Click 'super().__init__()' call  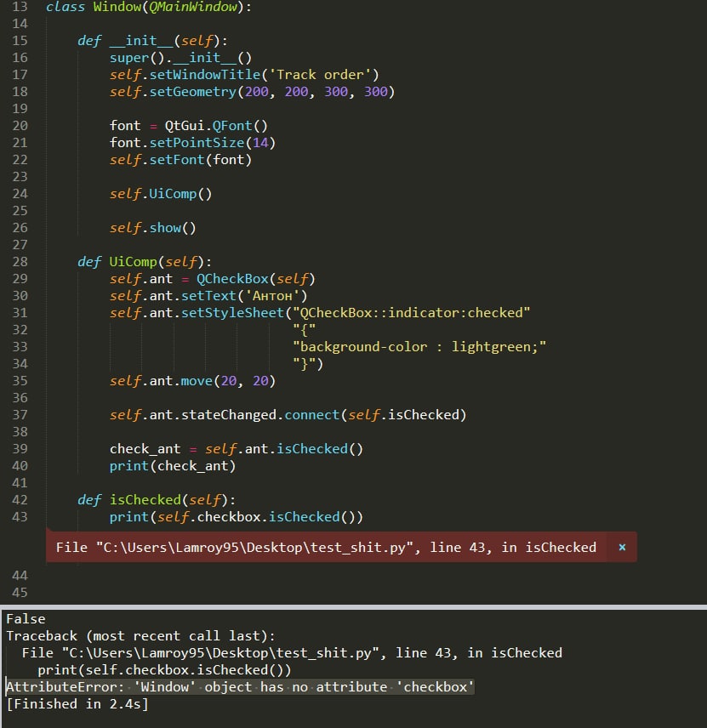coord(180,58)
